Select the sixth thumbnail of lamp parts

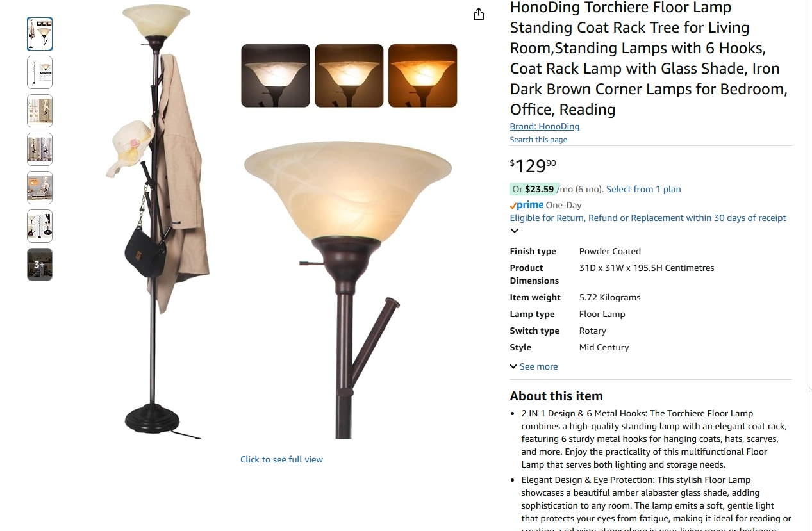[x=40, y=226]
